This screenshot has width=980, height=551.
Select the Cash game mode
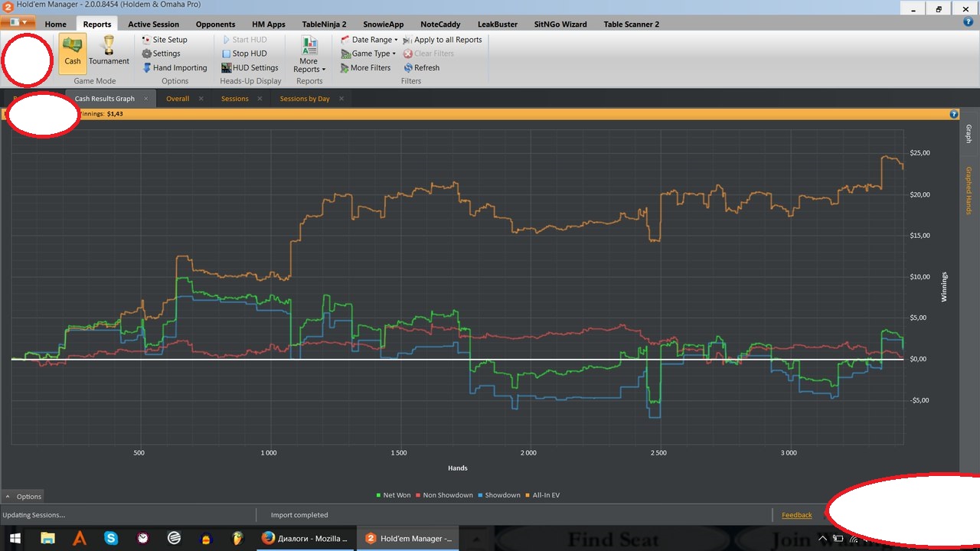pos(73,54)
